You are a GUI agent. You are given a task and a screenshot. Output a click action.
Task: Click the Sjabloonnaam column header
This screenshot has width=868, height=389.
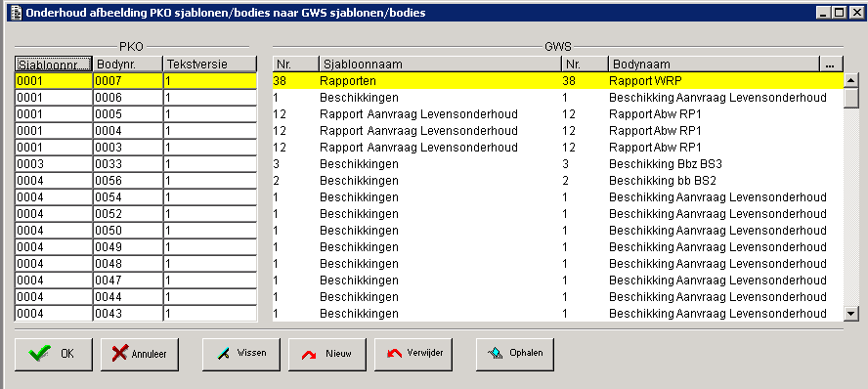[x=440, y=64]
